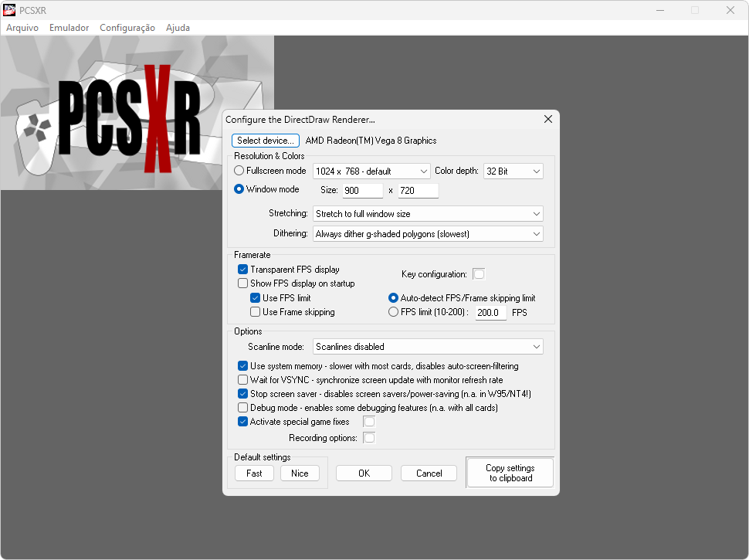Expand the fullscreen resolution dropdown

click(371, 171)
